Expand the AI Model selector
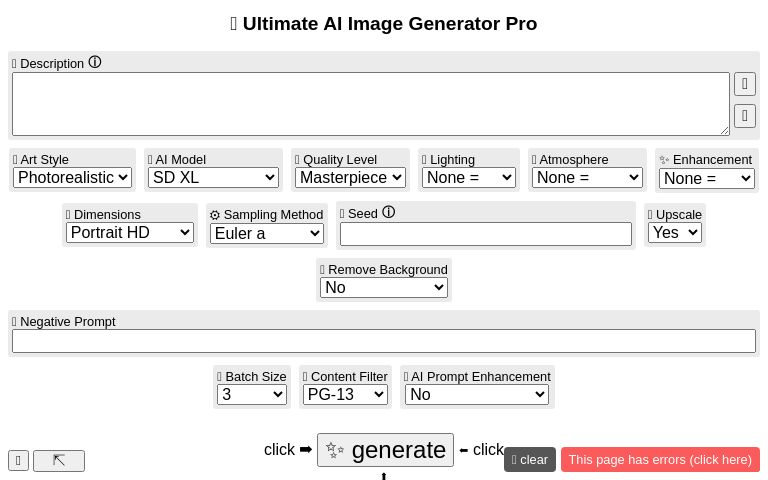This screenshot has width=768, height=480. tap(213, 178)
